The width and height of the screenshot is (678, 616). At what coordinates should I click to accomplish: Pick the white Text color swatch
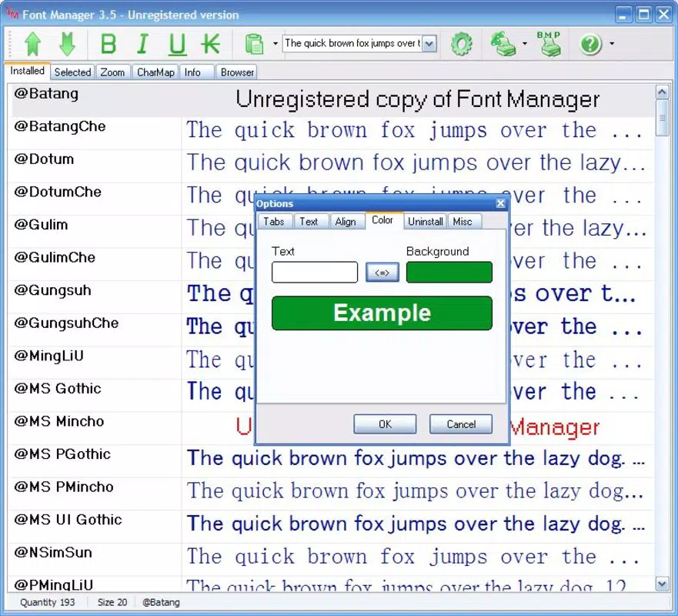pos(314,272)
